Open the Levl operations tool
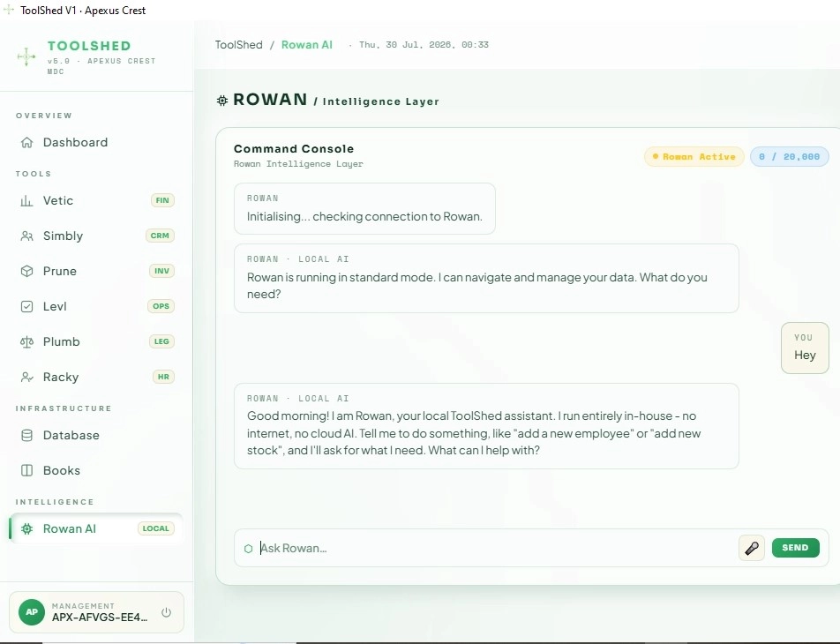The width and height of the screenshot is (840, 644). pos(96,306)
